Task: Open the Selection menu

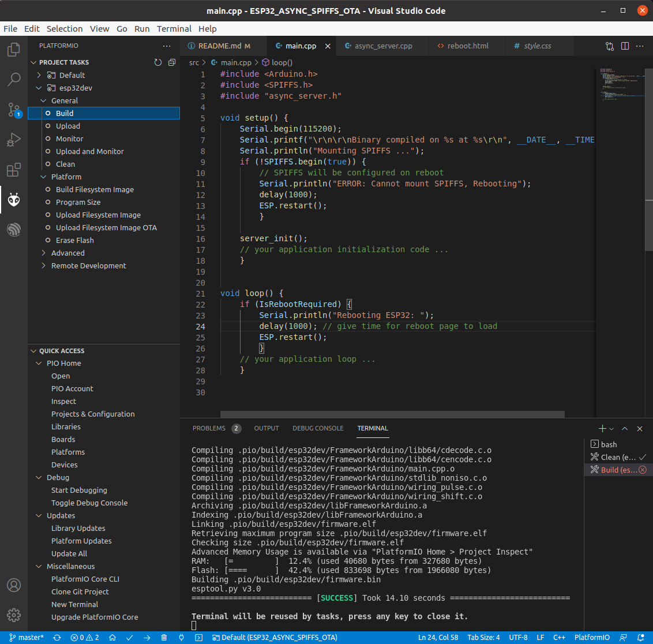Action: click(x=65, y=29)
